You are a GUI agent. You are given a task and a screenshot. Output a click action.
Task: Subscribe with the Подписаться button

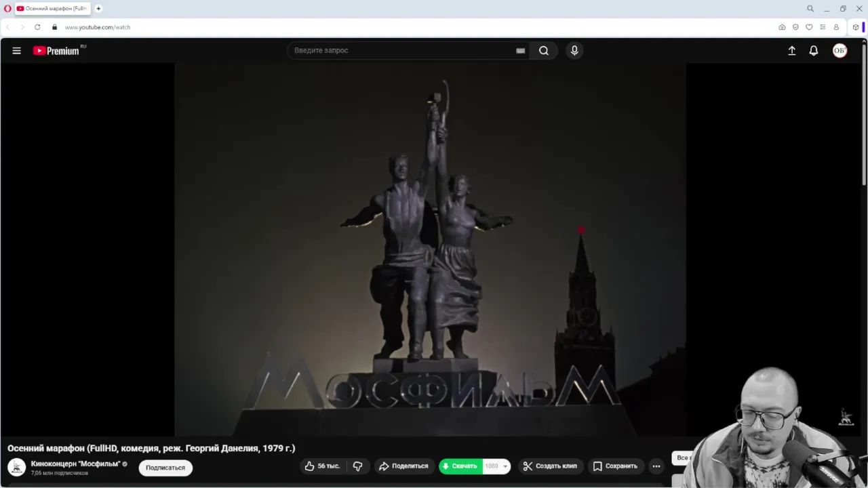[165, 468]
